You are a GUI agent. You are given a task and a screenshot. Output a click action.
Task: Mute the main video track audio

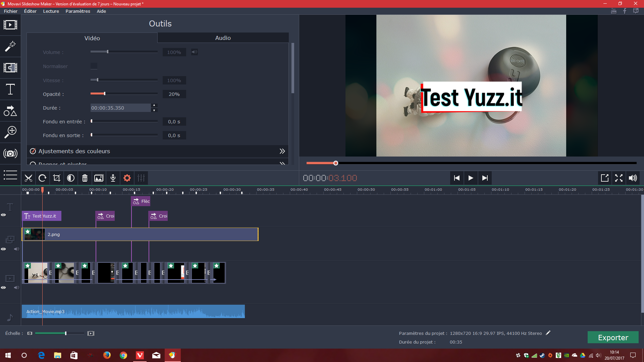16,288
